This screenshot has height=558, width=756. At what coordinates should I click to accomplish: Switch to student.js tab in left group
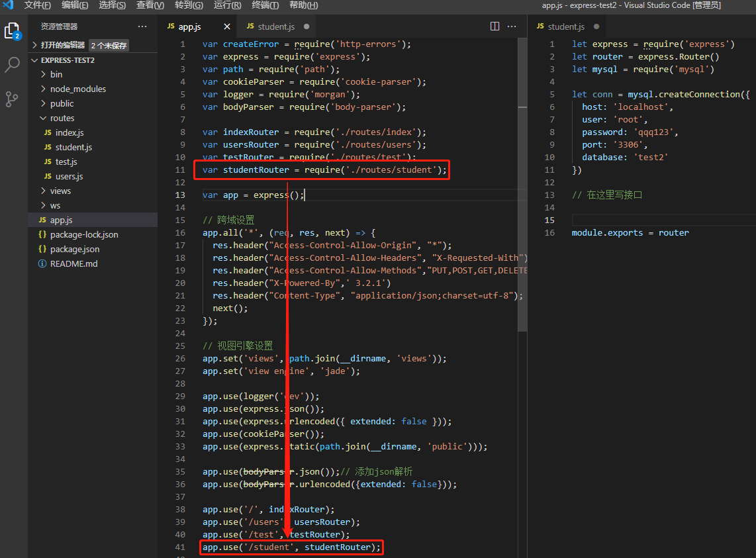tap(276, 26)
